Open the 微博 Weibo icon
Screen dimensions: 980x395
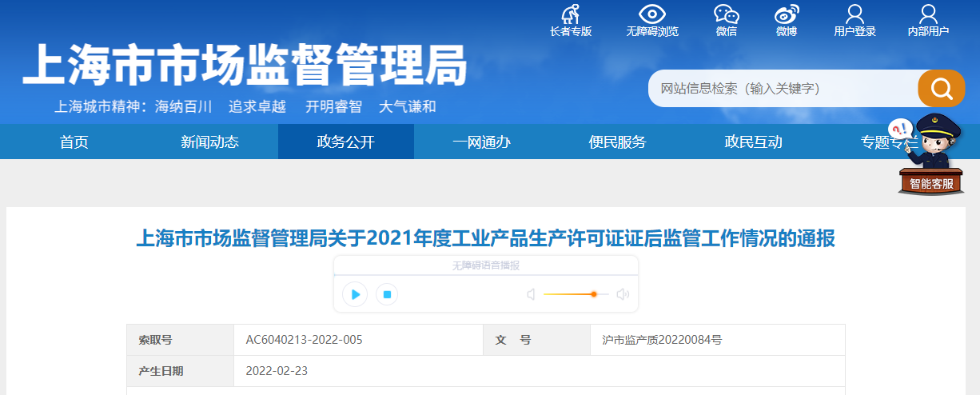786,14
